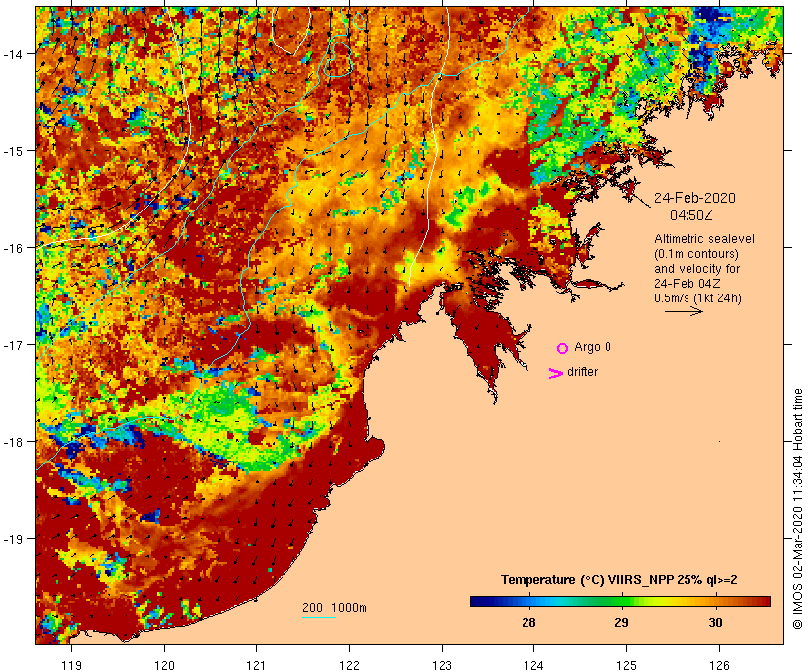Viewport: 810px width, 672px height.
Task: Click the '200 1000m' bathymetry label
Action: click(x=335, y=608)
